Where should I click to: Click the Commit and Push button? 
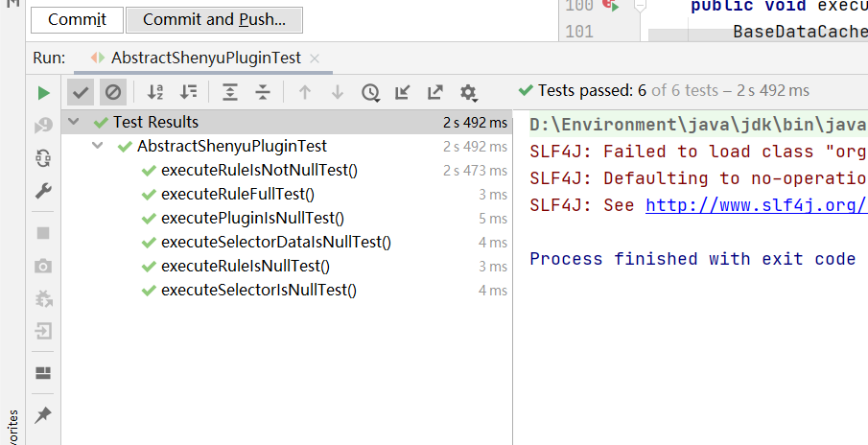tap(214, 20)
